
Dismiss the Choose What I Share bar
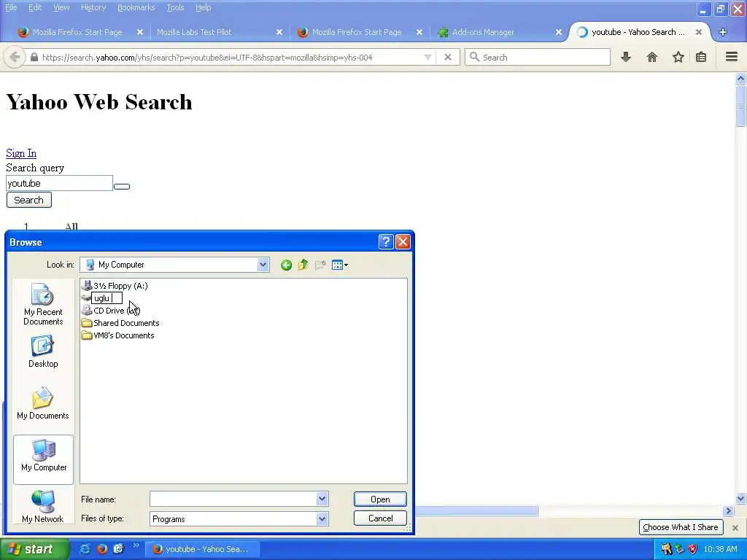coord(735,528)
